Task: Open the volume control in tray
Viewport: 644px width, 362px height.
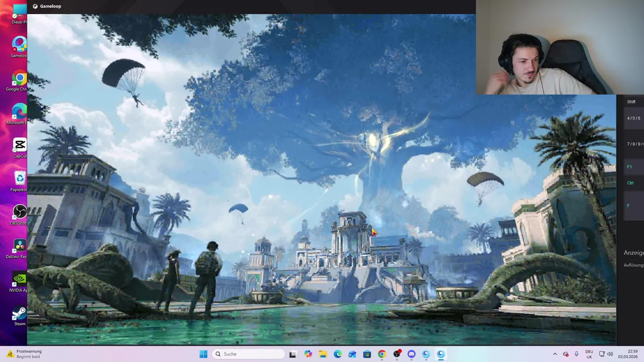Action: coord(610,354)
